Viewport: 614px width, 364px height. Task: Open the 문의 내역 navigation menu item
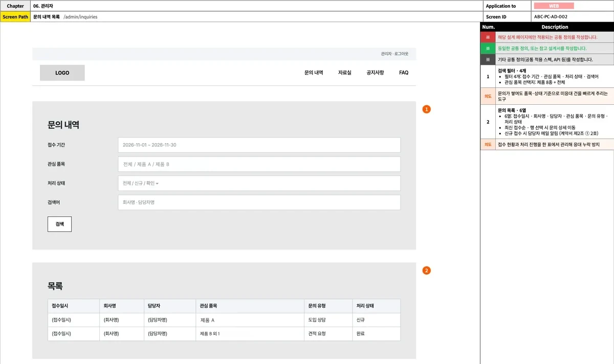[x=314, y=73]
